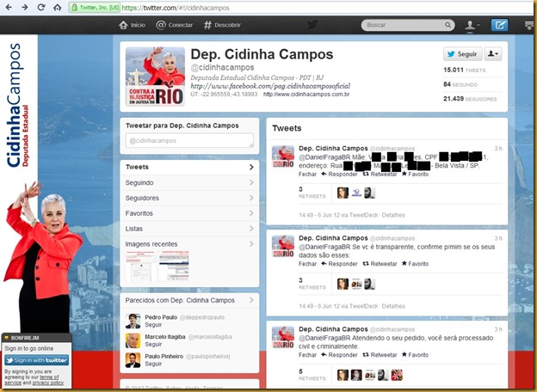
Task: Favorite the first tweet with star
Action: (415, 175)
